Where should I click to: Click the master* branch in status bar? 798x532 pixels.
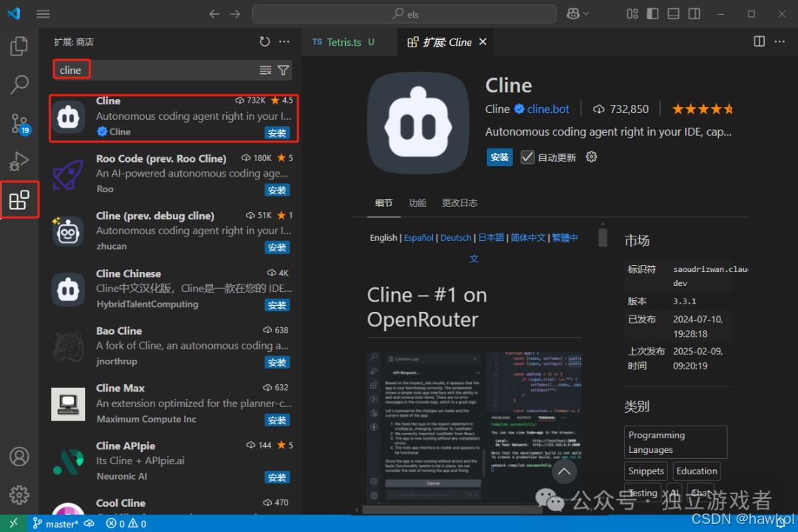click(x=55, y=523)
